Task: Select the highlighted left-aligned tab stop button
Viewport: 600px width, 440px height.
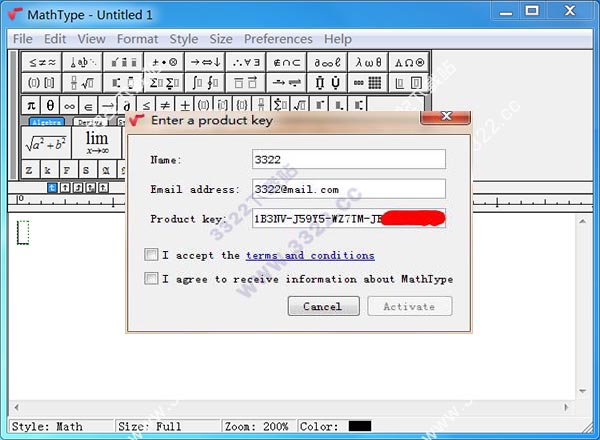Action: point(52,187)
